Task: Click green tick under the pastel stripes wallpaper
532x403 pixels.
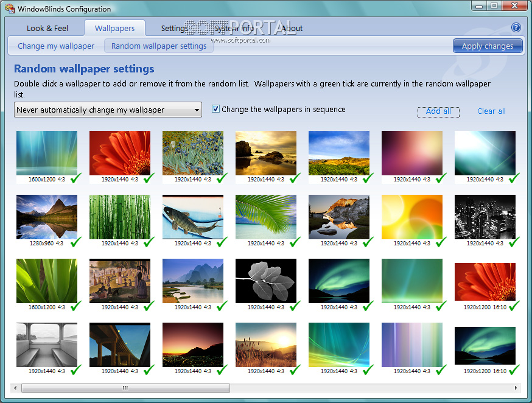Action: (x=441, y=370)
